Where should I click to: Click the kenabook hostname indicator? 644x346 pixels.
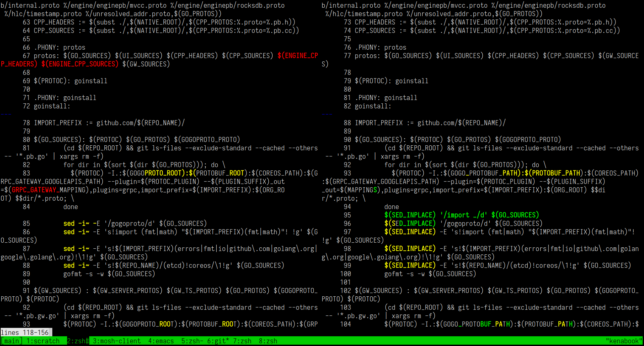pyautogui.click(x=625, y=341)
